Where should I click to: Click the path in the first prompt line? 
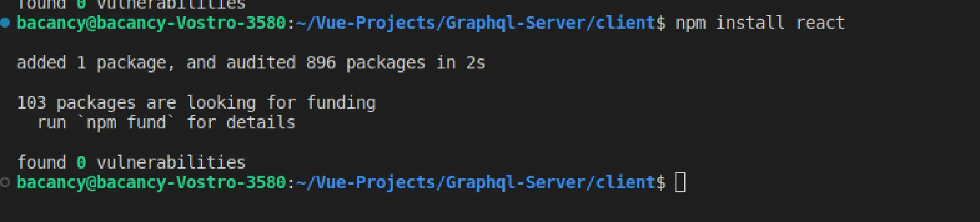pyautogui.click(x=476, y=23)
